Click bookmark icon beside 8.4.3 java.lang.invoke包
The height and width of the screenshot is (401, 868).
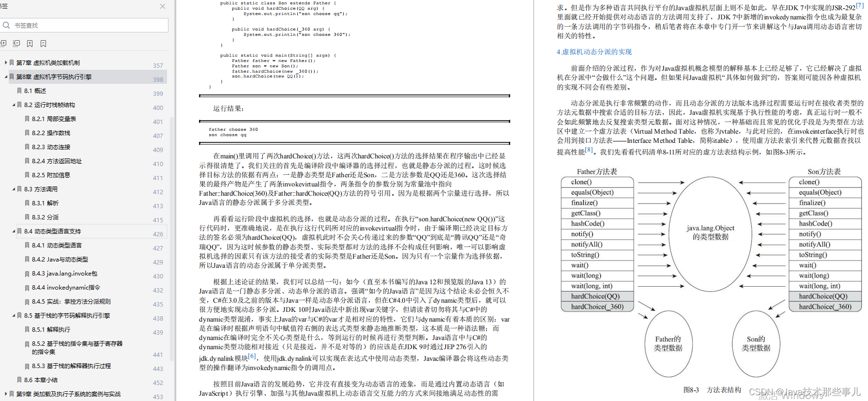point(27,273)
